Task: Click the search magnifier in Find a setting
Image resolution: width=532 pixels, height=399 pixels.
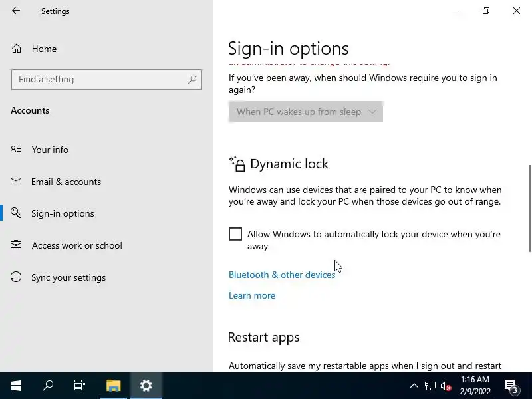Action: coord(192,79)
